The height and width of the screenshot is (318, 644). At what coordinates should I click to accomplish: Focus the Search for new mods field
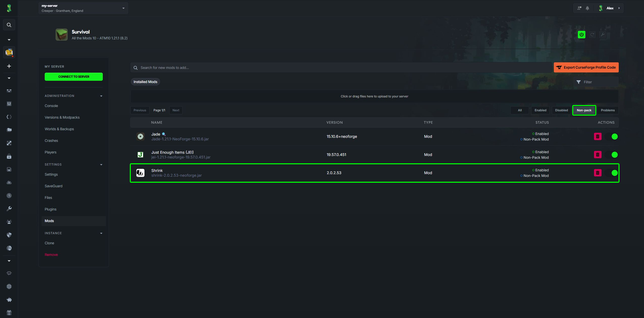341,68
